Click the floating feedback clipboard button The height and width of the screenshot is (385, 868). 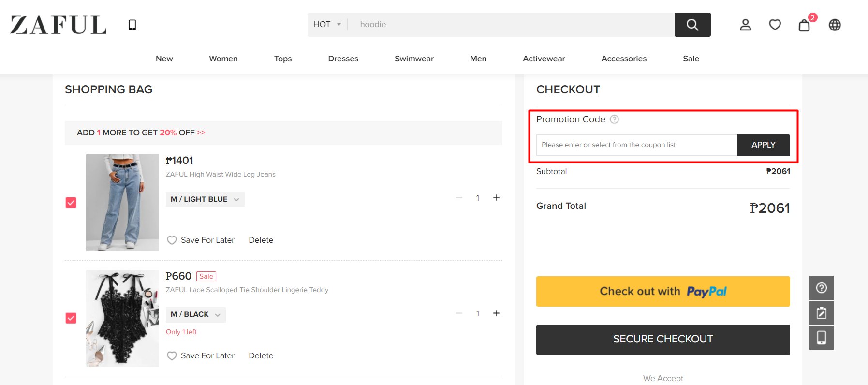(821, 313)
